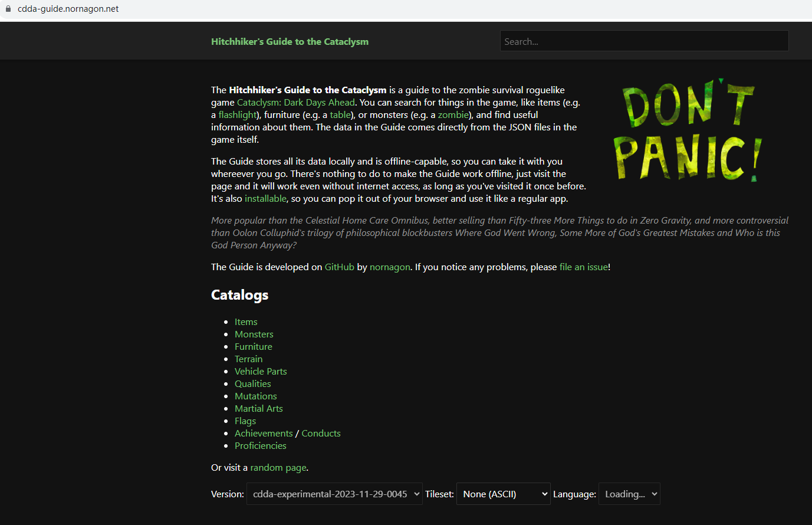Open the Martial Arts catalog
Viewport: 812px width, 525px height.
pos(259,409)
